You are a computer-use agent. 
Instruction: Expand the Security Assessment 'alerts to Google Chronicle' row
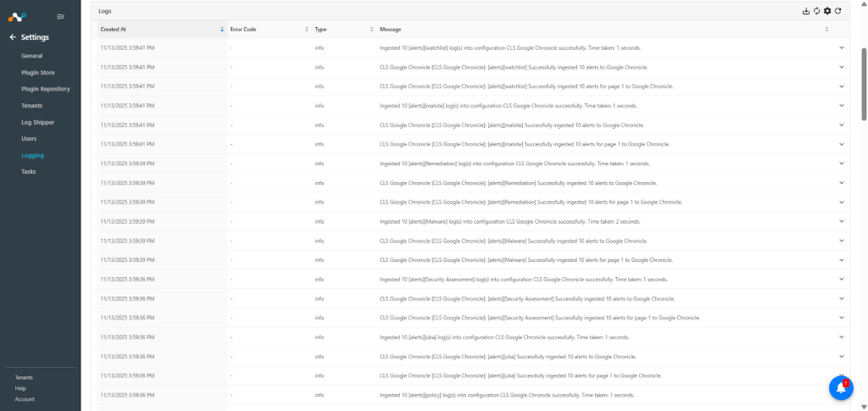[x=842, y=298]
